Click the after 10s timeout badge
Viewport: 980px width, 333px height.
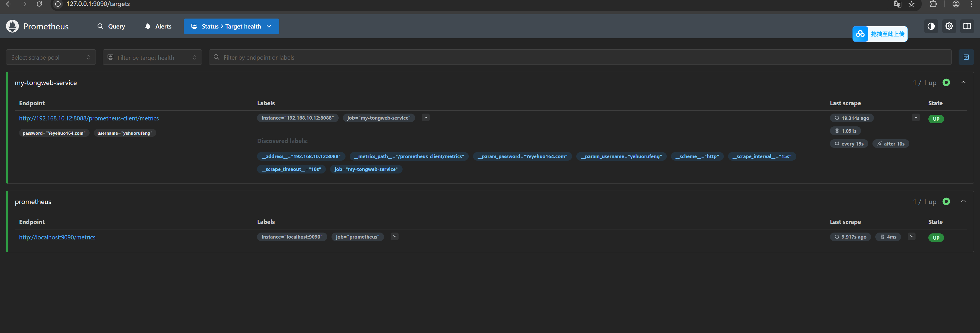(x=891, y=144)
